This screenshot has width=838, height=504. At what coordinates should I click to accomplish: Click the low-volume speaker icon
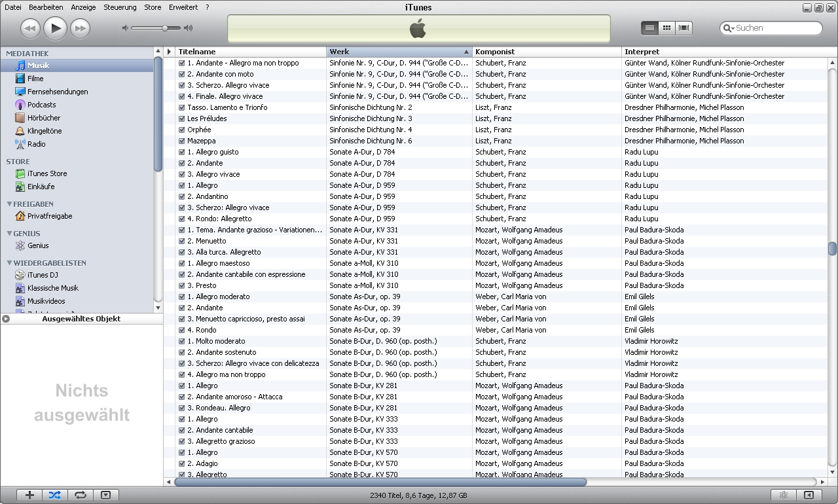[125, 28]
